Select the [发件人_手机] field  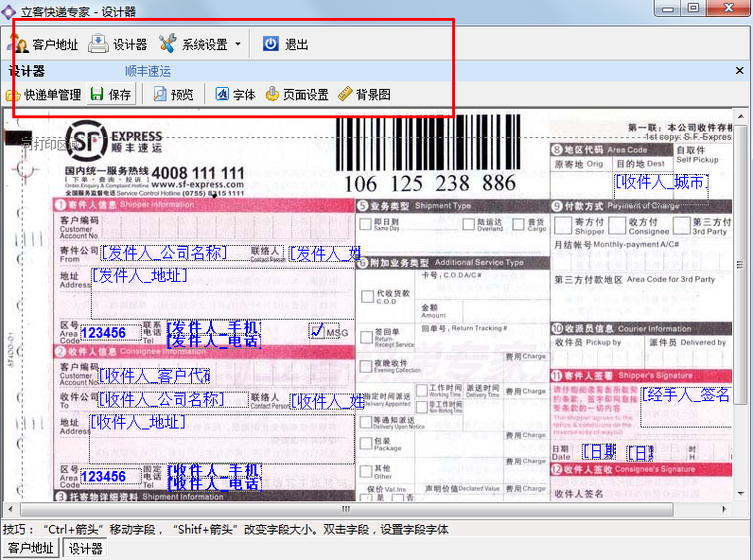click(214, 327)
